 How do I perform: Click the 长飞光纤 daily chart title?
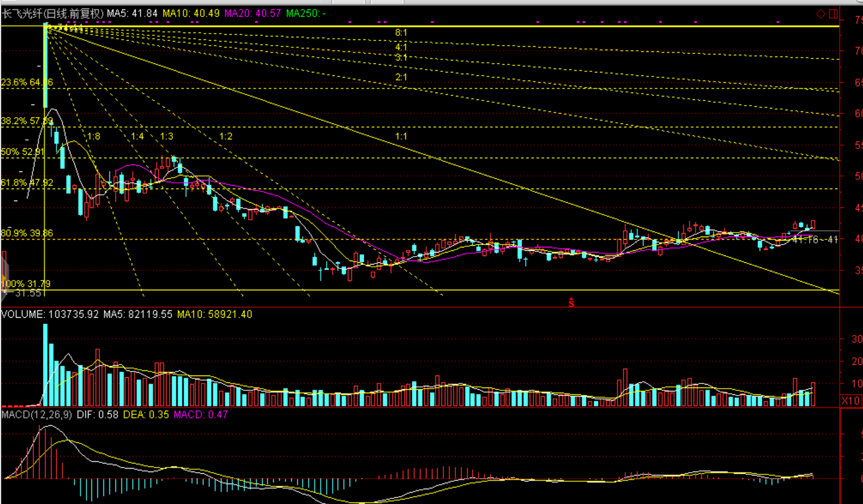(53, 13)
